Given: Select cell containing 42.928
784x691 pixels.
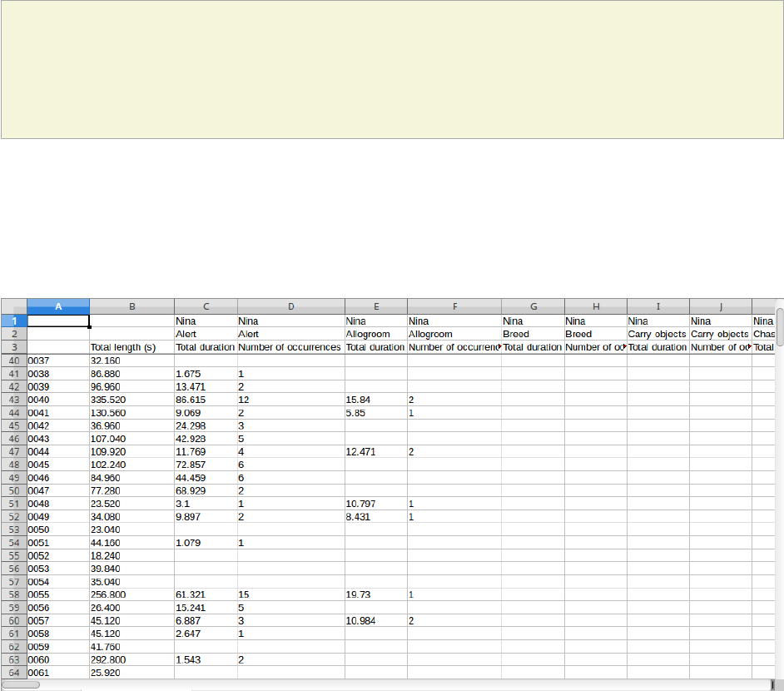Looking at the screenshot, I should [206, 439].
